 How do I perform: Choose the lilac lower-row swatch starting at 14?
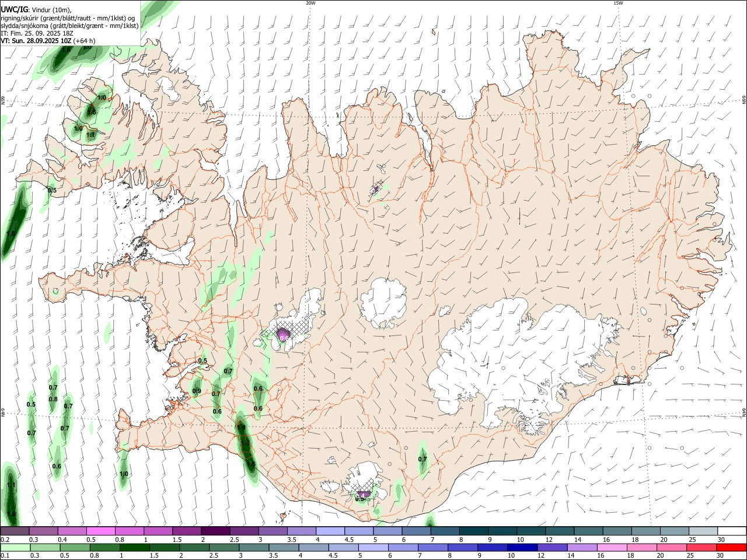coord(582,547)
